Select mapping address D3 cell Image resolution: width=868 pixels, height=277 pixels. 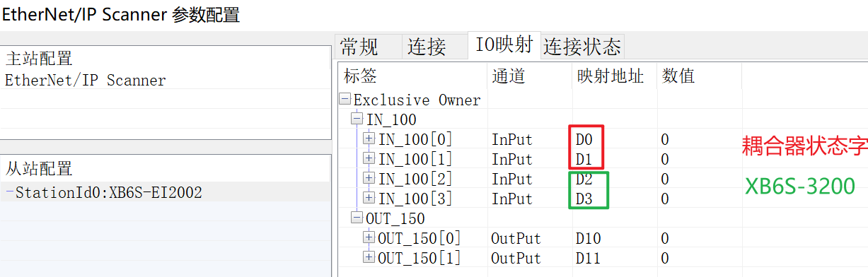[x=584, y=199]
